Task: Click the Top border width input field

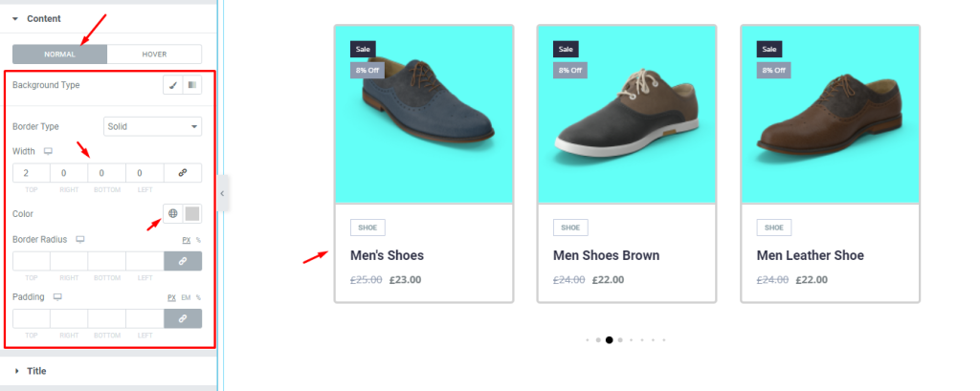Action: pos(32,173)
